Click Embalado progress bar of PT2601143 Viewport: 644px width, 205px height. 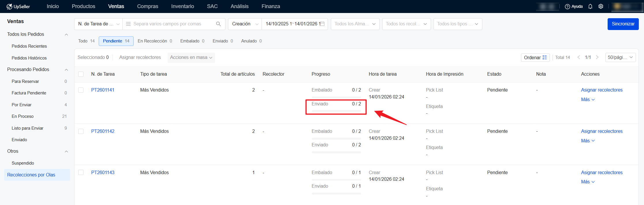pyautogui.click(x=336, y=180)
